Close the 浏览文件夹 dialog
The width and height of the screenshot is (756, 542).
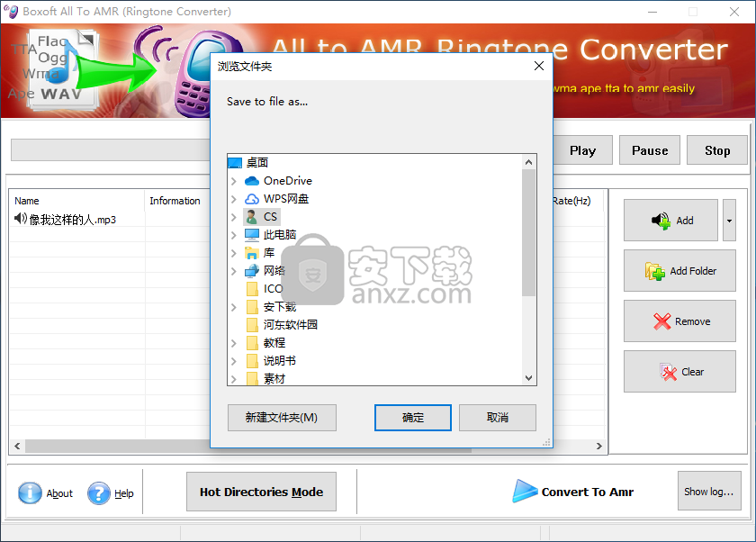[539, 66]
